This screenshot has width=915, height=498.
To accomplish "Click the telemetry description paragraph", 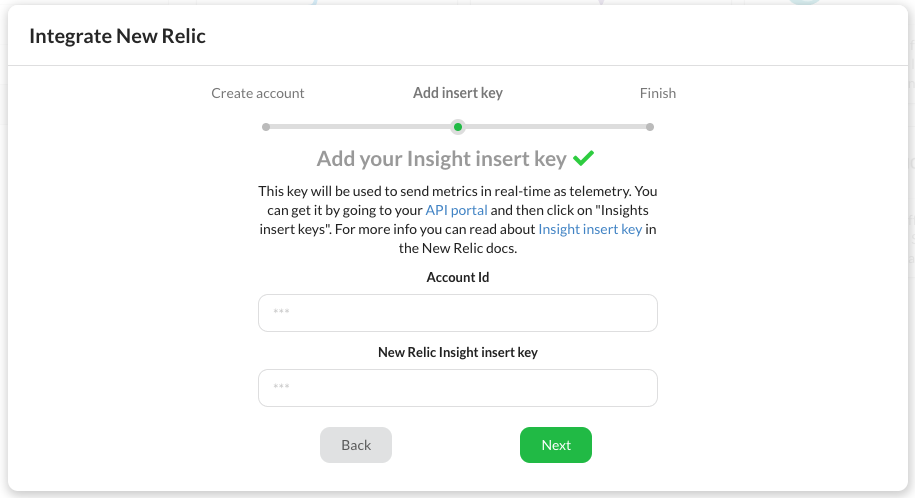I will [x=458, y=219].
